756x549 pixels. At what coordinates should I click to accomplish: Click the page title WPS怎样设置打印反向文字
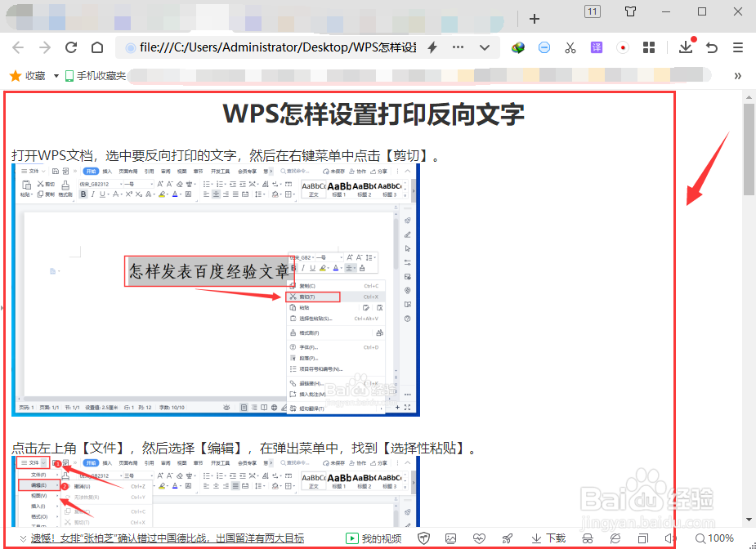374,114
